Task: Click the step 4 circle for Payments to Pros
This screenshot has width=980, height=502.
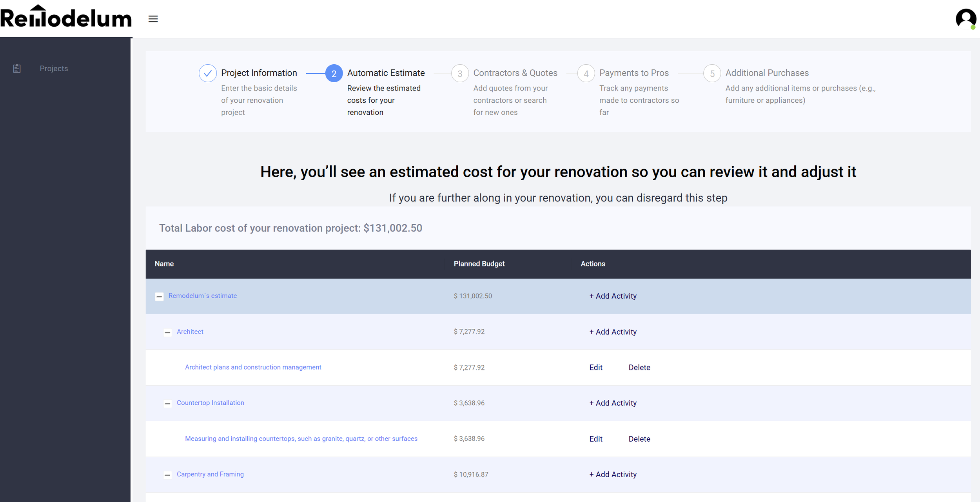Action: click(586, 73)
